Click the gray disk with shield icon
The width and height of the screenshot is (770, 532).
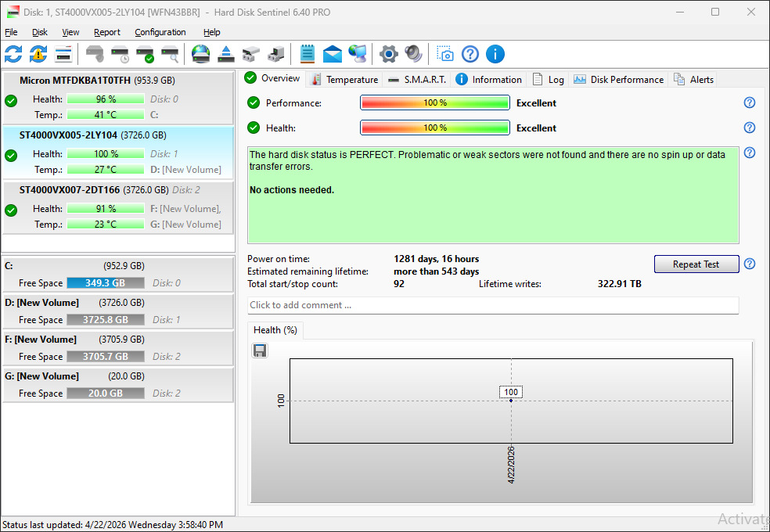point(95,54)
